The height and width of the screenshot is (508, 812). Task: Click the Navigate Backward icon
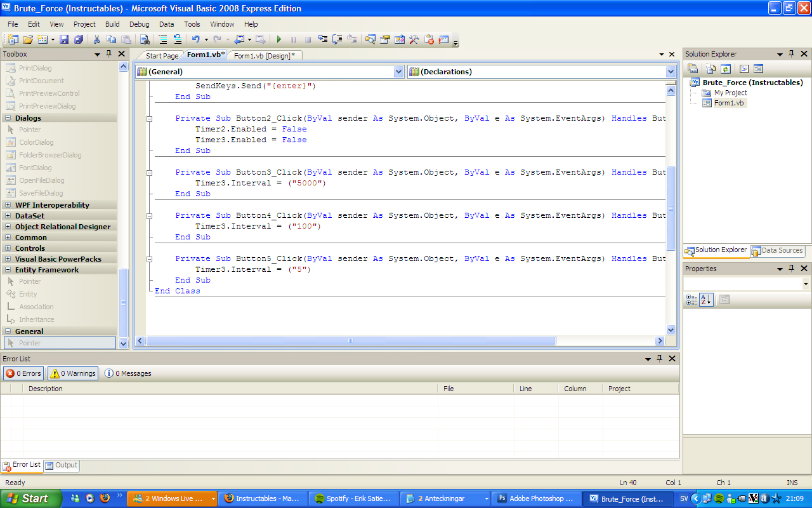239,39
